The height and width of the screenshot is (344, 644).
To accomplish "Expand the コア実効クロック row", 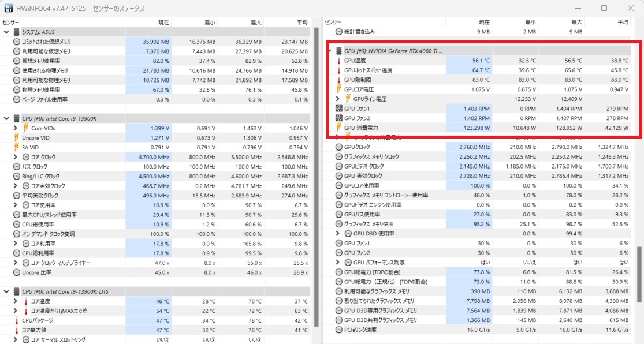I will pyautogui.click(x=16, y=185).
